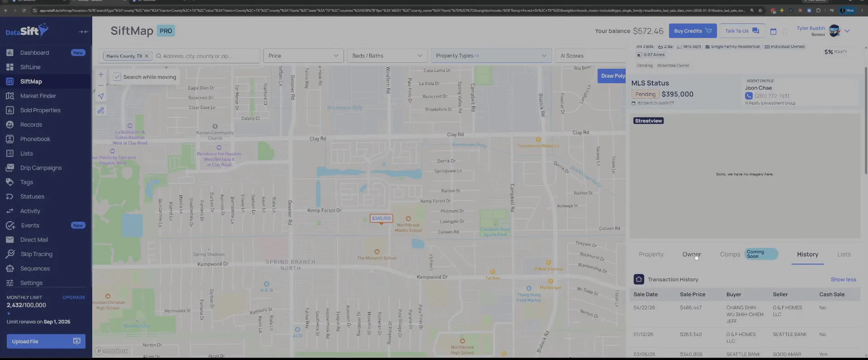Image resolution: width=868 pixels, height=360 pixels.
Task: Click the map locate-me arrow icon
Action: (101, 96)
